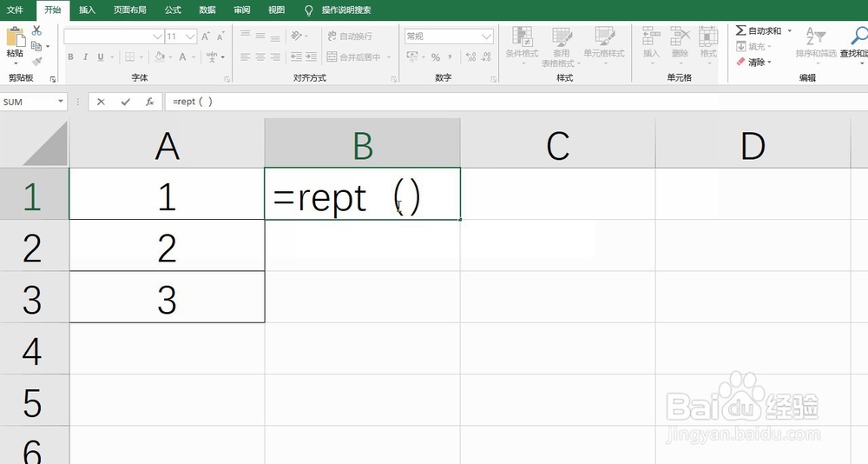Expand the Name Box dropdown showing SUM
The image size is (868, 464).
(x=61, y=102)
